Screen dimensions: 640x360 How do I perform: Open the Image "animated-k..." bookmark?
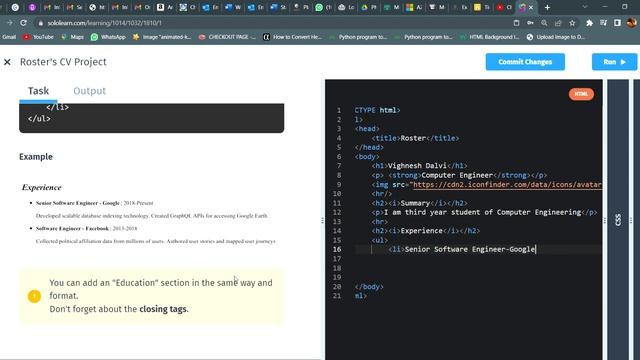click(x=162, y=37)
